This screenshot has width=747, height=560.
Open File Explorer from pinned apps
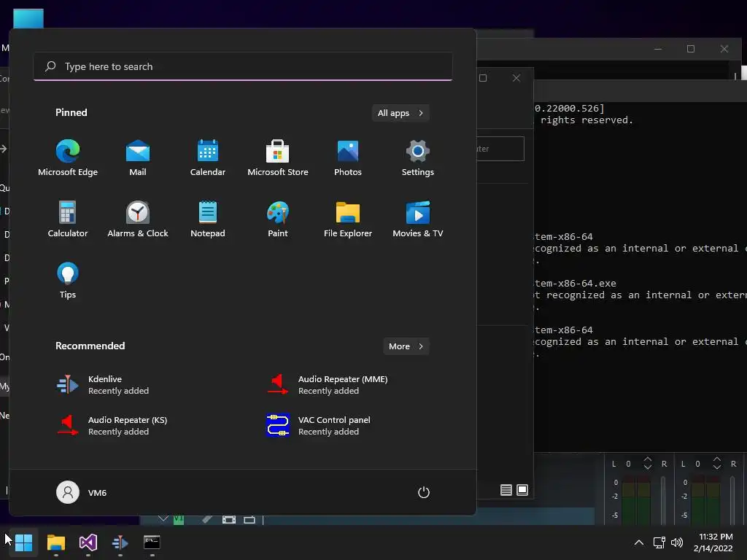click(348, 219)
